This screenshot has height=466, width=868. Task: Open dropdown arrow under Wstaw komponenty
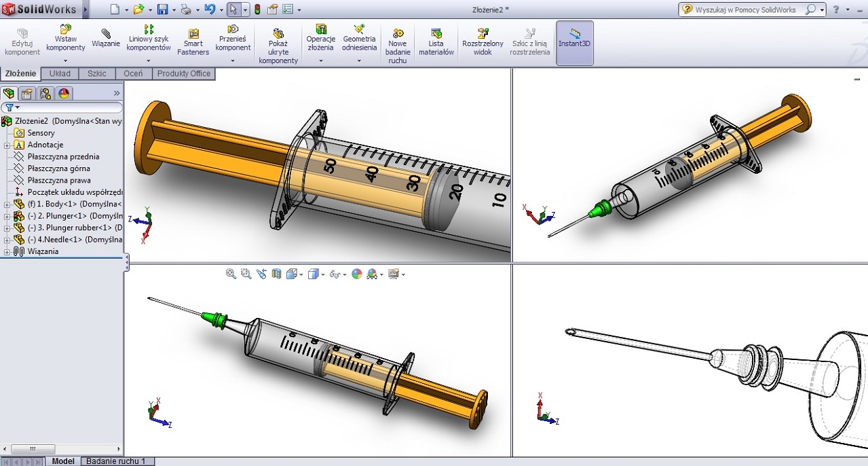point(66,60)
